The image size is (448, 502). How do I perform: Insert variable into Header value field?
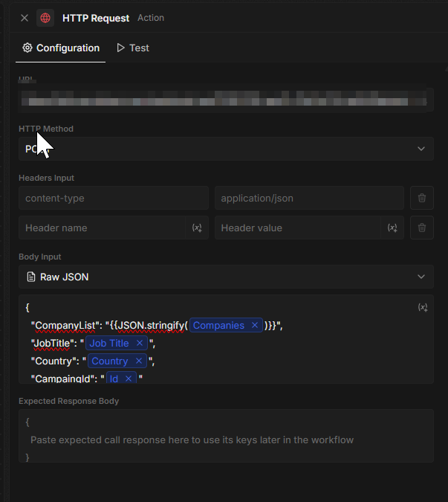click(x=392, y=228)
